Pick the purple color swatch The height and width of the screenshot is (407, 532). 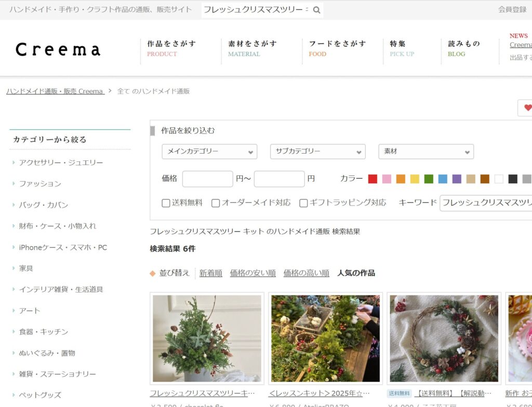[x=457, y=179]
